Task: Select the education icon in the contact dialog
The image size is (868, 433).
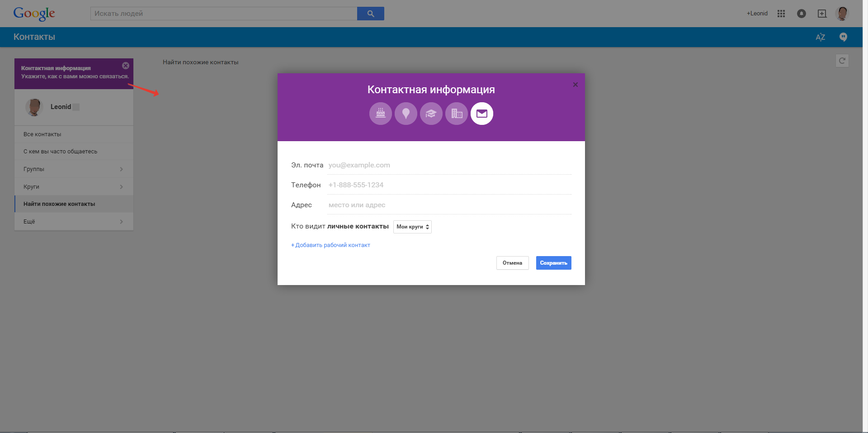Action: 431,114
